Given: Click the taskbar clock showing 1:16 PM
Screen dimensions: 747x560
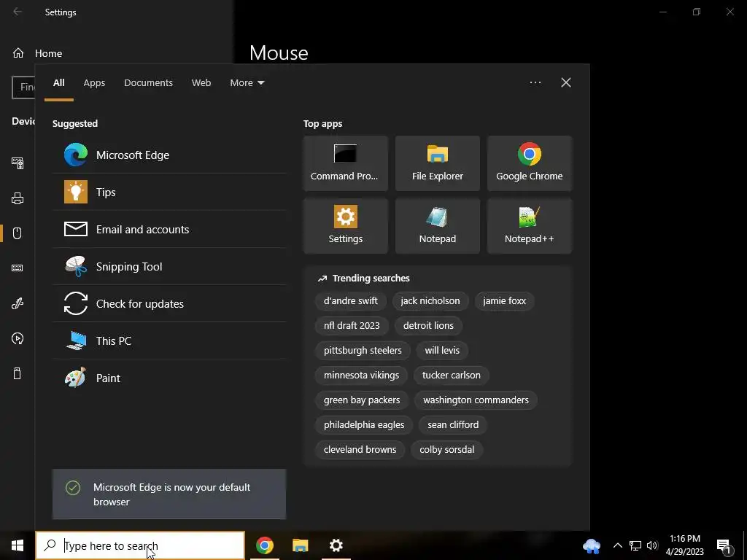Looking at the screenshot, I should click(x=684, y=545).
